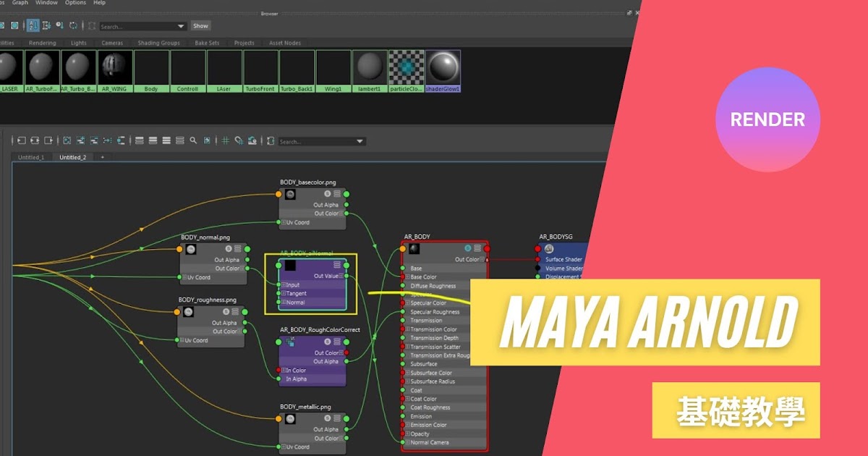Switch to the Rendering tab
Image resolution: width=868 pixels, height=456 pixels.
coord(42,43)
